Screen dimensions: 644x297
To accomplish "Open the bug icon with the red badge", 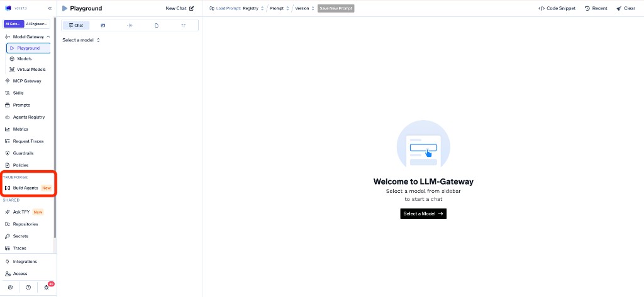I will 47,288.
